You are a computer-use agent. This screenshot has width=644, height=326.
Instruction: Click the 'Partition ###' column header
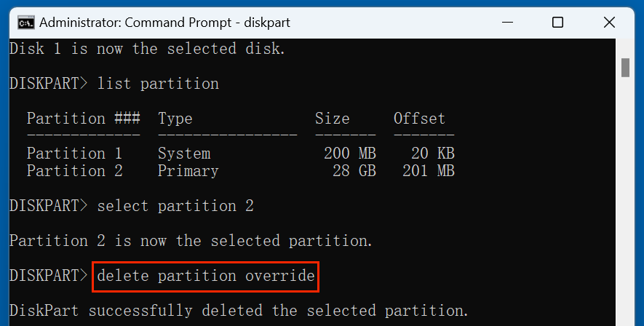coord(83,119)
